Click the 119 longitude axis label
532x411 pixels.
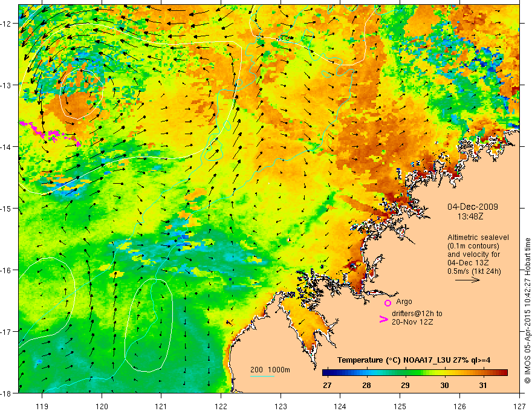42,406
